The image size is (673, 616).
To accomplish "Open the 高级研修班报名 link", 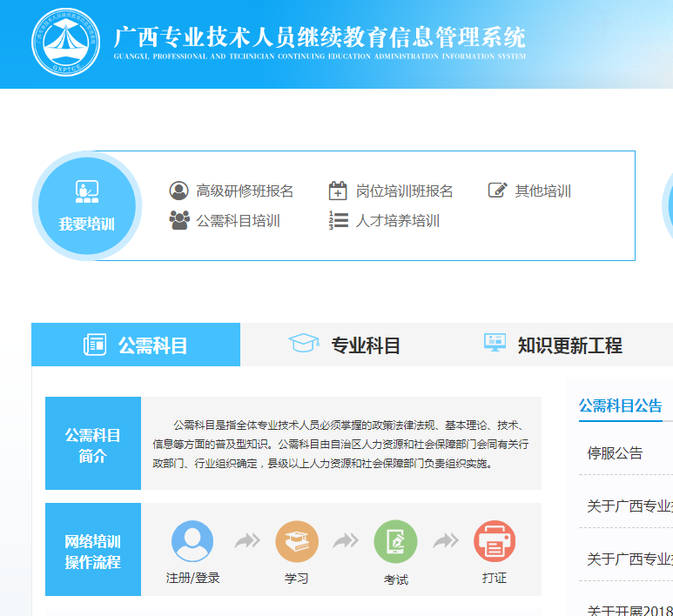I will coord(245,191).
